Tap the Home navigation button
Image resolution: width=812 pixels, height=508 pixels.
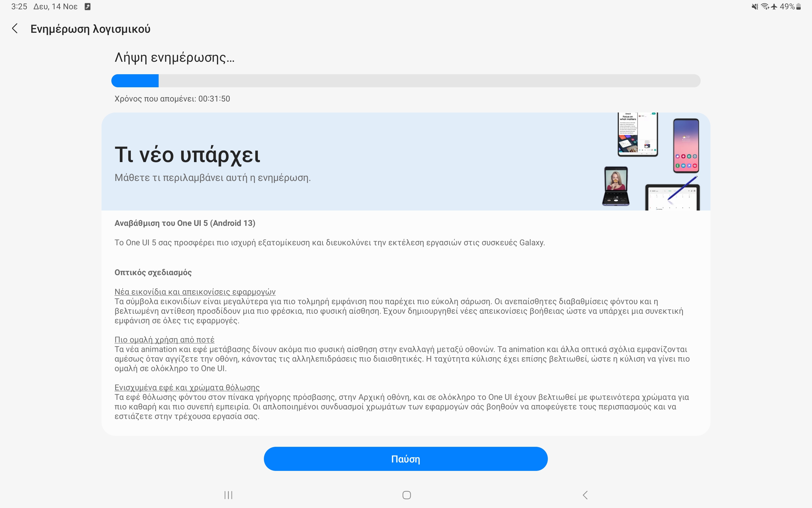click(407, 495)
